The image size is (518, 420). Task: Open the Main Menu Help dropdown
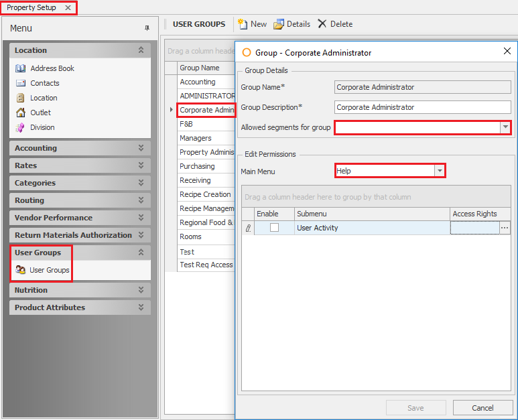pyautogui.click(x=440, y=171)
